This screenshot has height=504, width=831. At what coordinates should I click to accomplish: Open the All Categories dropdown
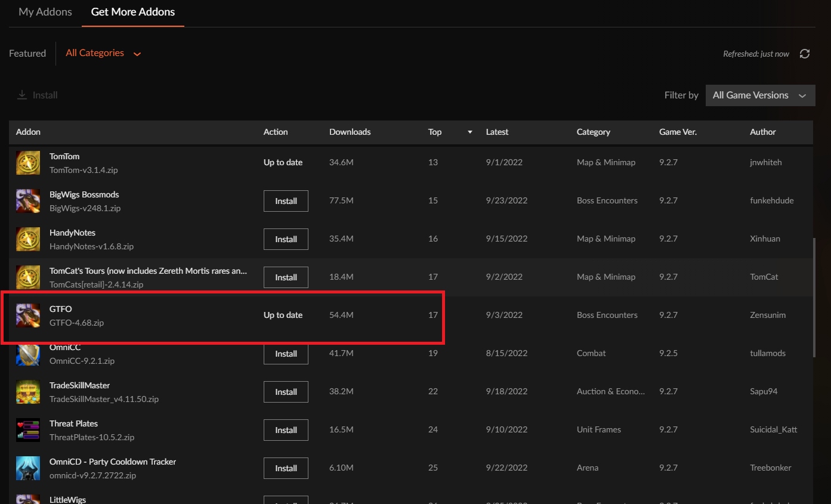pos(103,53)
